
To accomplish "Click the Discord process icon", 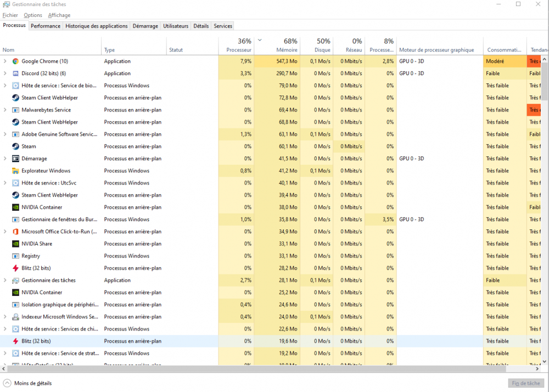I will pos(15,74).
